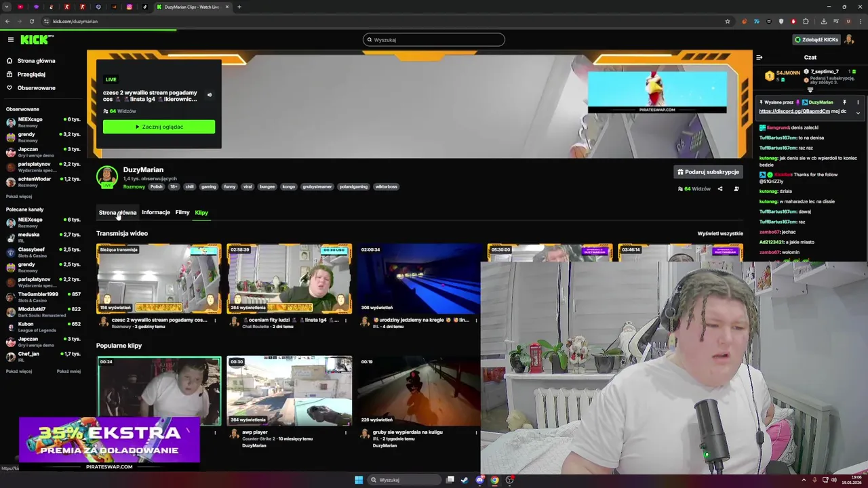Open TheGambler1999 channel in sidebar
The height and width of the screenshot is (488, 868).
point(43,297)
